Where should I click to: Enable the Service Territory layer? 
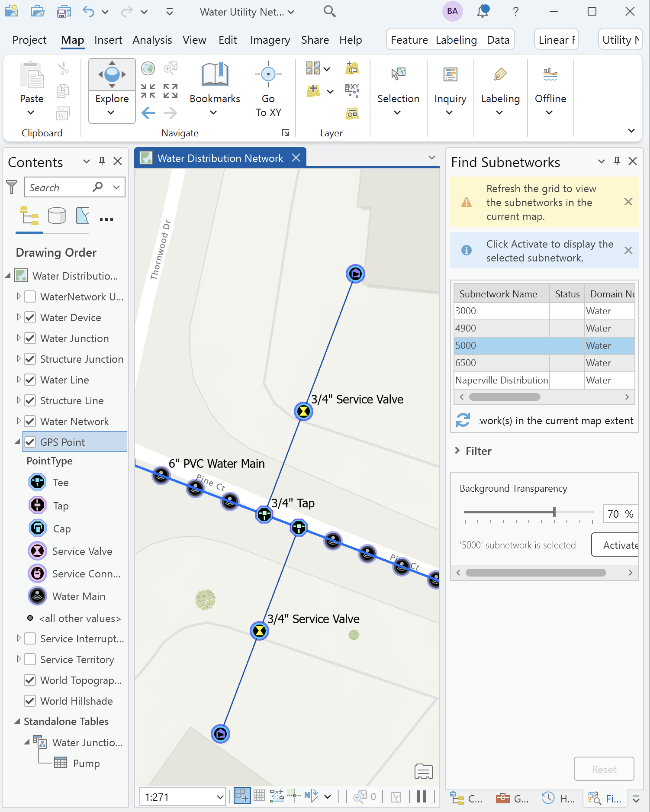point(30,660)
